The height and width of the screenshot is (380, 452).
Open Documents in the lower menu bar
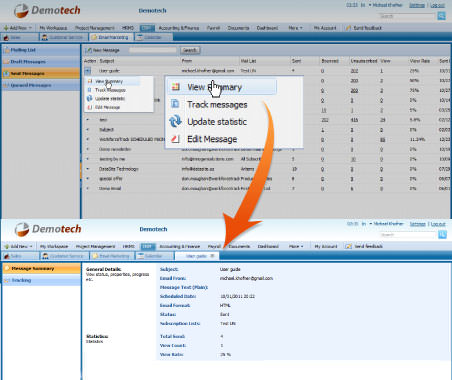(x=239, y=246)
